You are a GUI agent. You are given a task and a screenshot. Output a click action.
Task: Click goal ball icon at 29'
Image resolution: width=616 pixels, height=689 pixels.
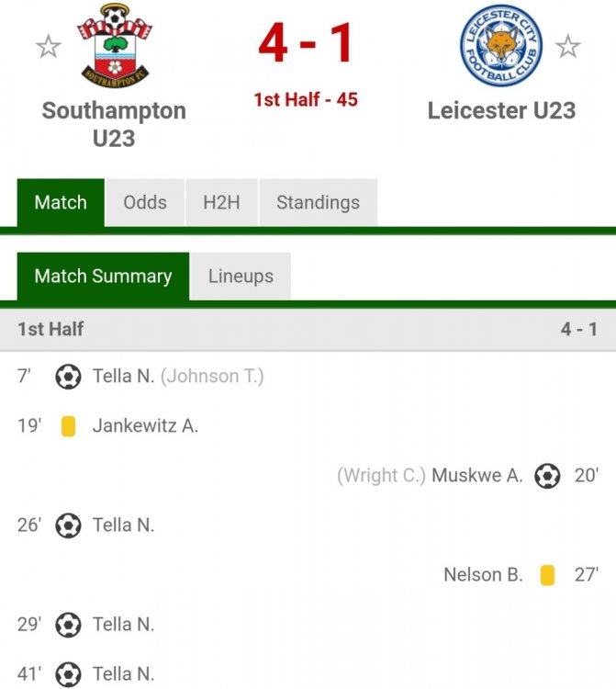pos(68,625)
